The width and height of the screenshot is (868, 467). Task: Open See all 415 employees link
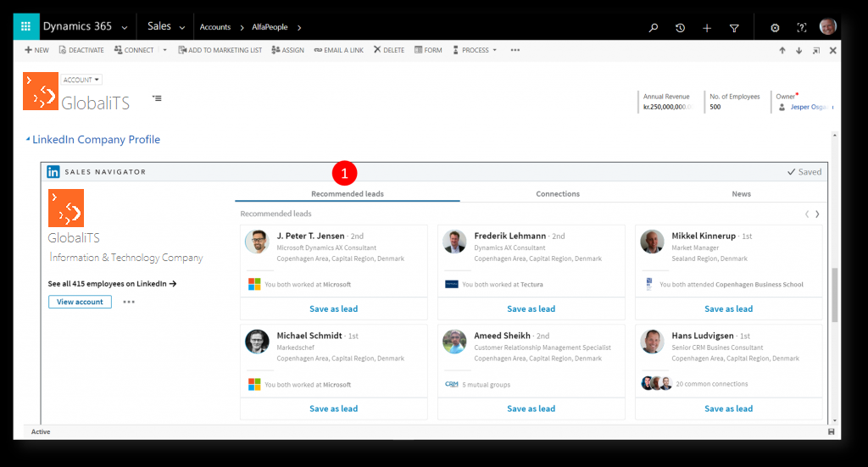(112, 284)
